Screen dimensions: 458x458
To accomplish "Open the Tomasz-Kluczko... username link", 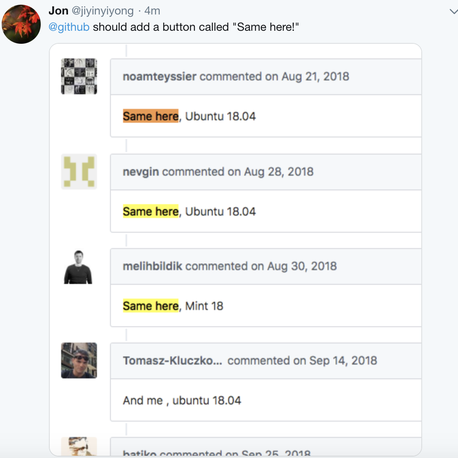I will click(172, 360).
